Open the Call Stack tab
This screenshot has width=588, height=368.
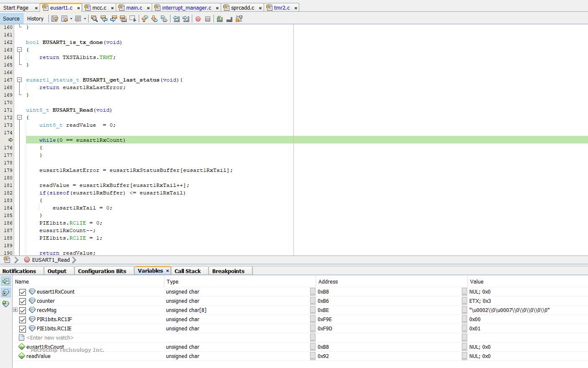187,271
